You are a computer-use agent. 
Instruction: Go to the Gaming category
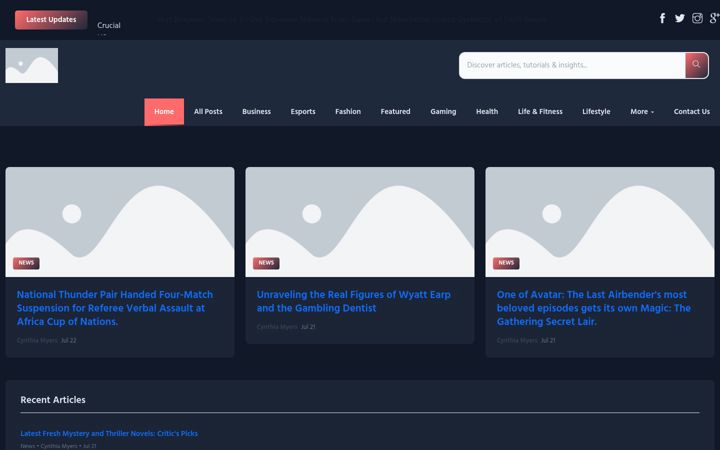[443, 112]
